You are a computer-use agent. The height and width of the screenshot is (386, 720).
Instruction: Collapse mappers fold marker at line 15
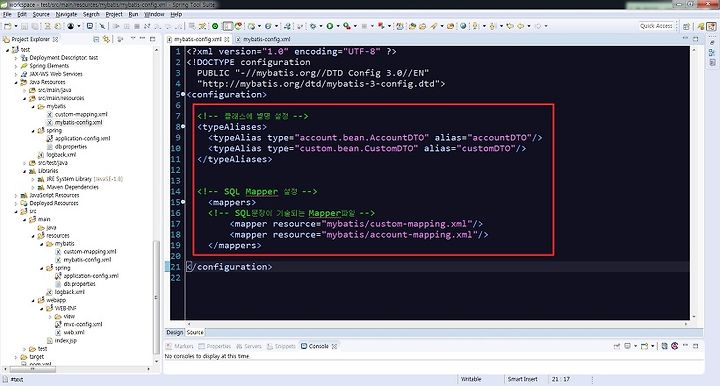click(x=183, y=201)
